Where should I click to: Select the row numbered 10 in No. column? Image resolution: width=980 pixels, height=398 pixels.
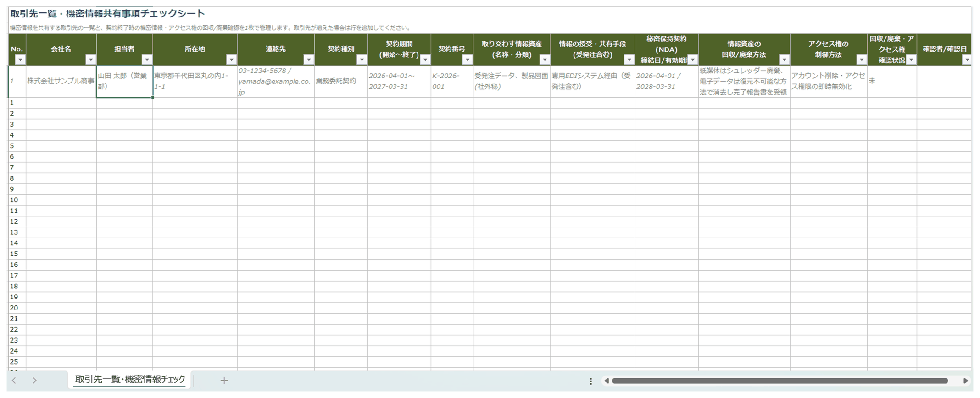point(17,200)
